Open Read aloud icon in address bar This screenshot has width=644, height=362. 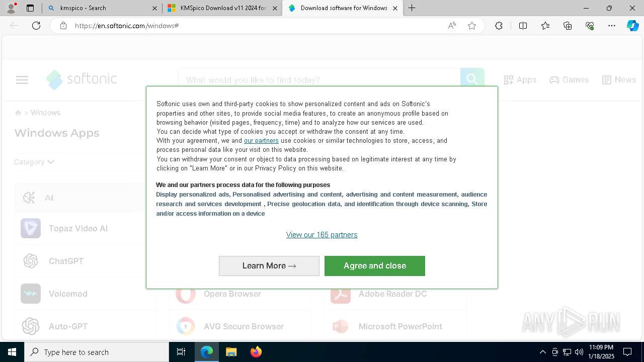pyautogui.click(x=452, y=26)
